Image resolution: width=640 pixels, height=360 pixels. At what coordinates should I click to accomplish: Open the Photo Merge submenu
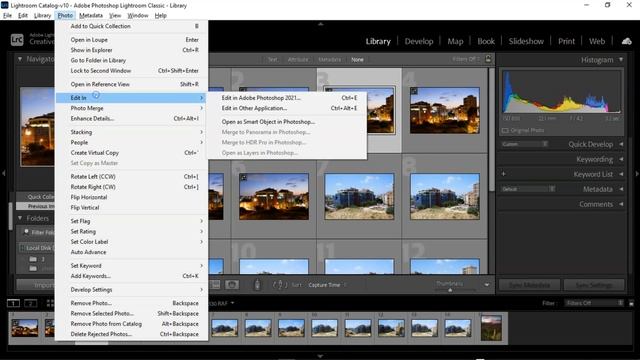click(131, 108)
